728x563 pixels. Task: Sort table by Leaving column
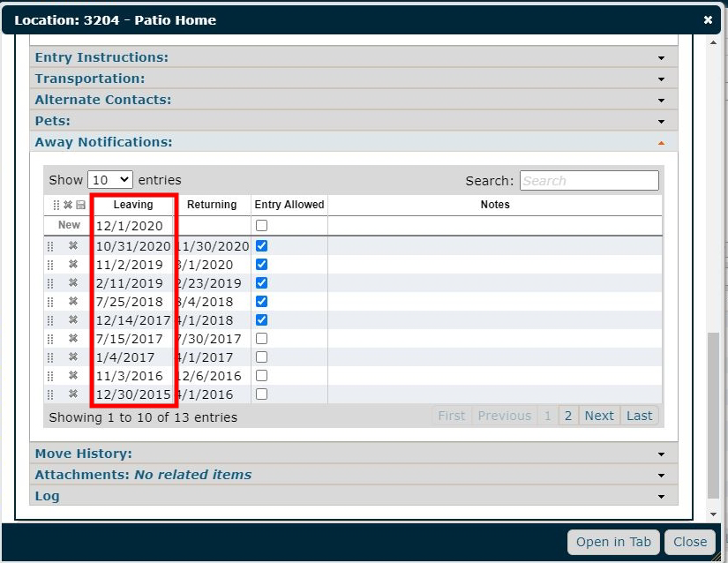tap(132, 205)
